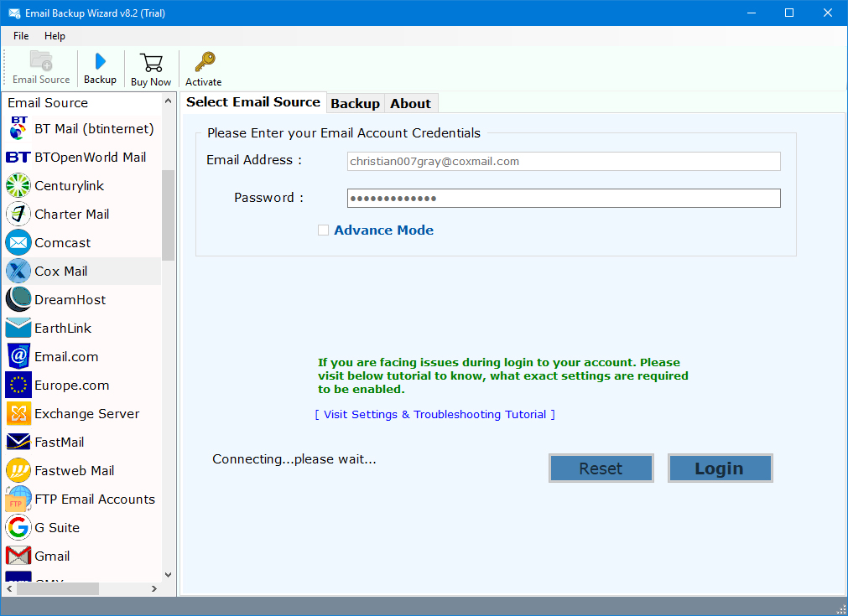Select the Exchange Server text entry

87,414
